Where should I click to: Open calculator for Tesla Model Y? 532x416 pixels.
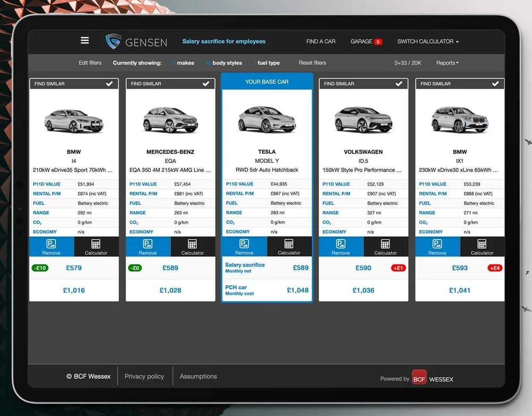click(289, 247)
